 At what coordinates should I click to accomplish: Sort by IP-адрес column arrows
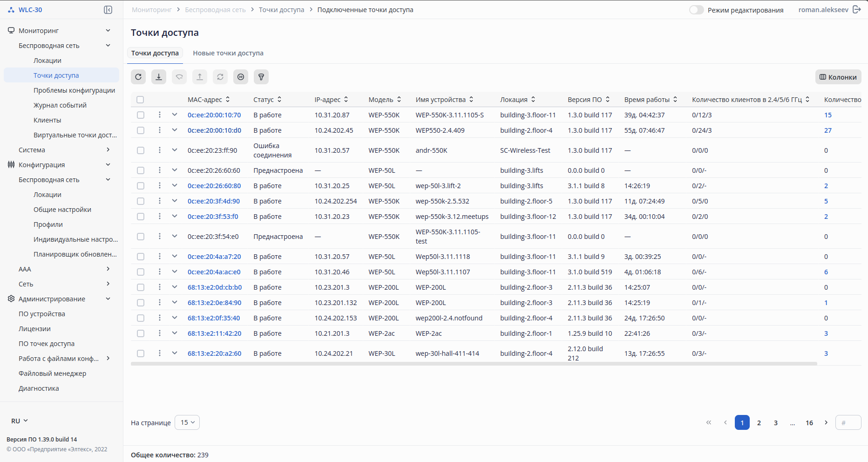click(346, 99)
